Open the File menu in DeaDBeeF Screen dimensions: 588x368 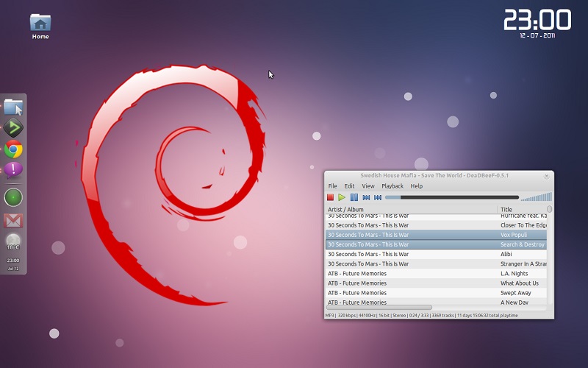(332, 186)
